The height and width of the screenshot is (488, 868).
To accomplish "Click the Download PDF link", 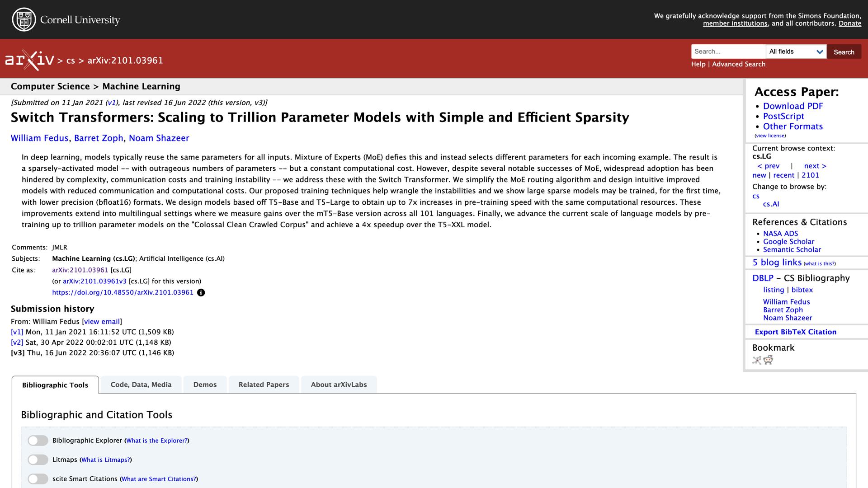I will tap(793, 106).
